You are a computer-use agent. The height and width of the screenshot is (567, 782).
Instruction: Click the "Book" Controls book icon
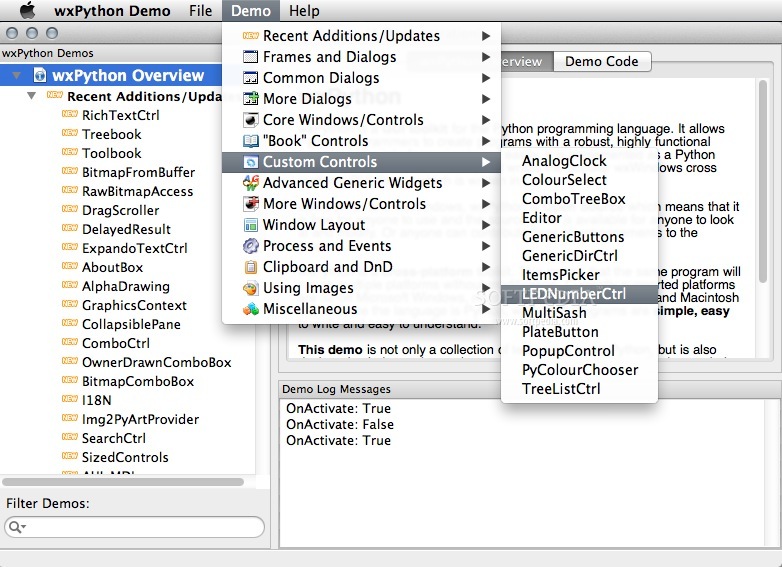250,141
